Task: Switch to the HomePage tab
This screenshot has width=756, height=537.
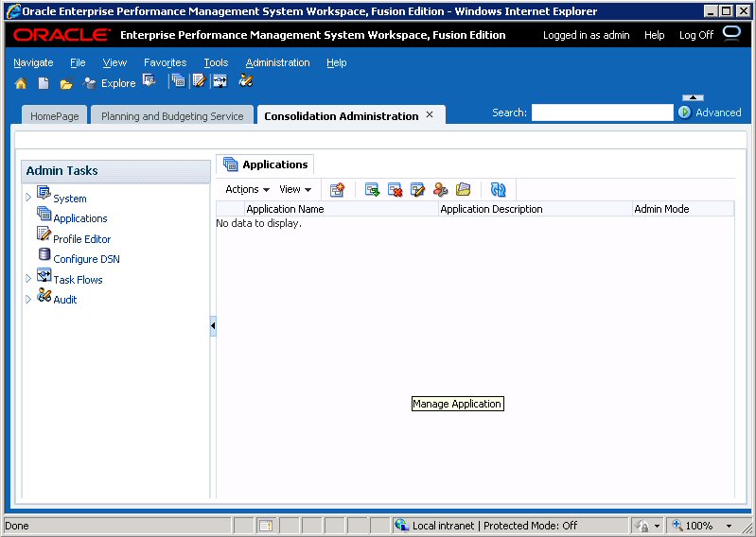Action: click(55, 116)
